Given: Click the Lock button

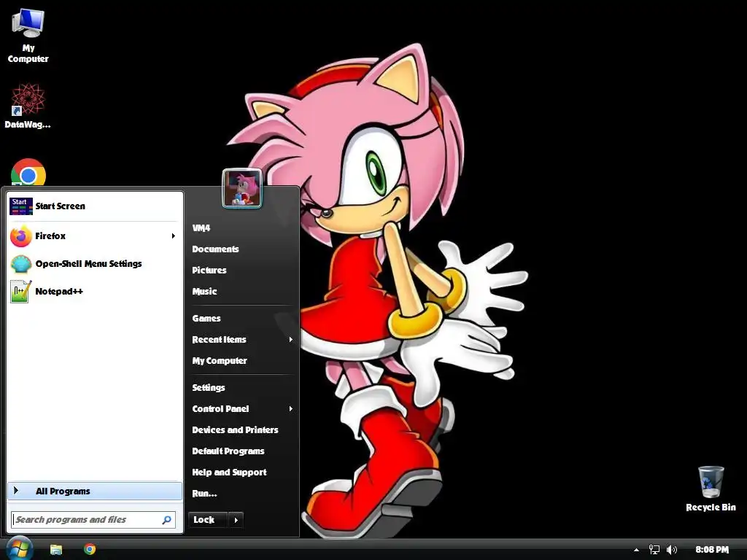Looking at the screenshot, I should click(x=208, y=520).
